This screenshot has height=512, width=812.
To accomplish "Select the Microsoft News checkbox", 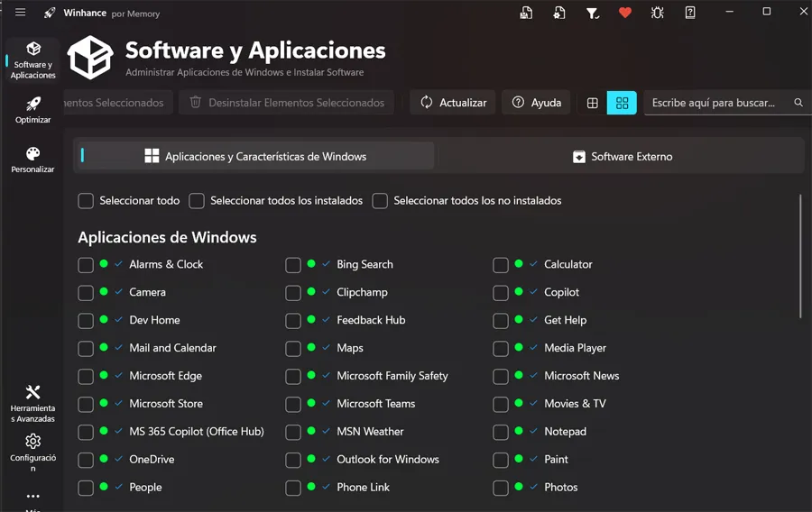I will click(500, 377).
